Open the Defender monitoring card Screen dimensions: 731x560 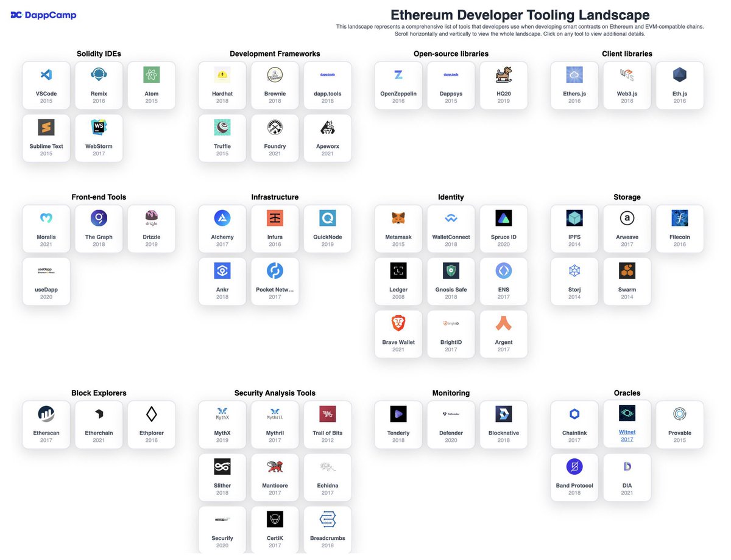(451, 425)
